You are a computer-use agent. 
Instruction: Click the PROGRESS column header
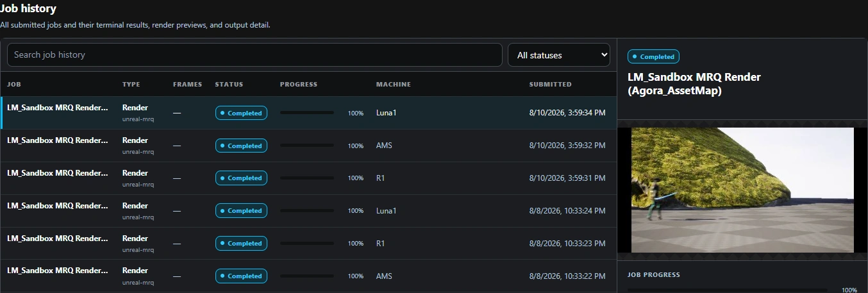299,84
